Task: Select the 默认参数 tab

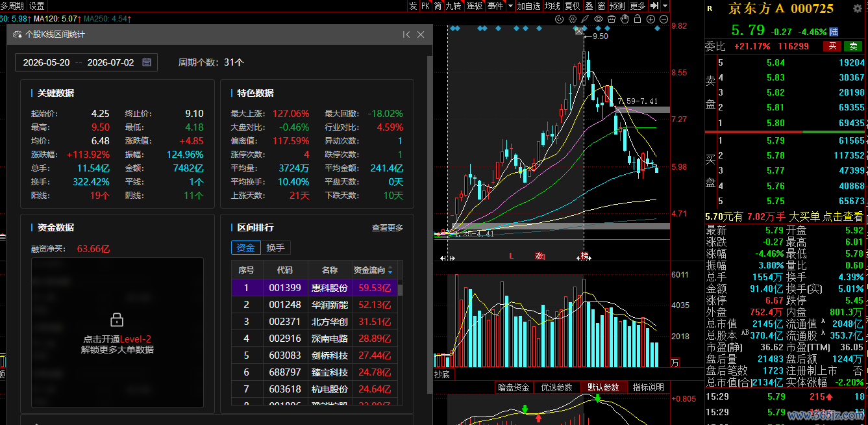Action: tap(604, 387)
